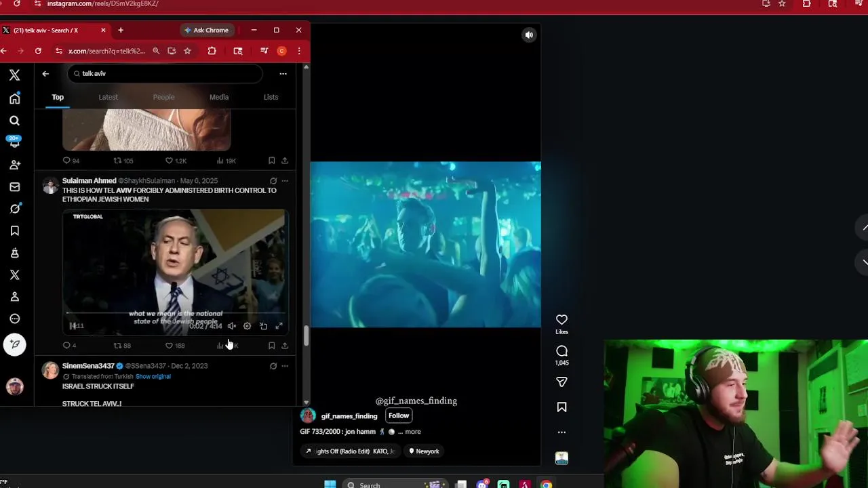Open X home from the logo icon

click(14, 75)
